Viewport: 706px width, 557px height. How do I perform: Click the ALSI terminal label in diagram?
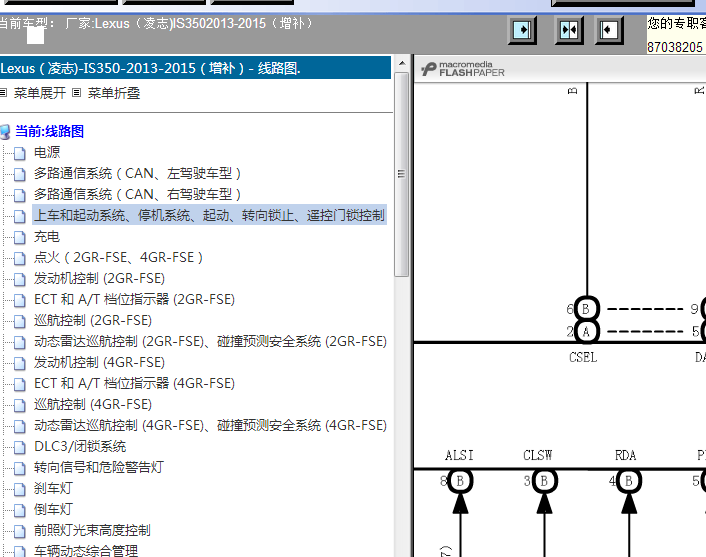point(459,455)
